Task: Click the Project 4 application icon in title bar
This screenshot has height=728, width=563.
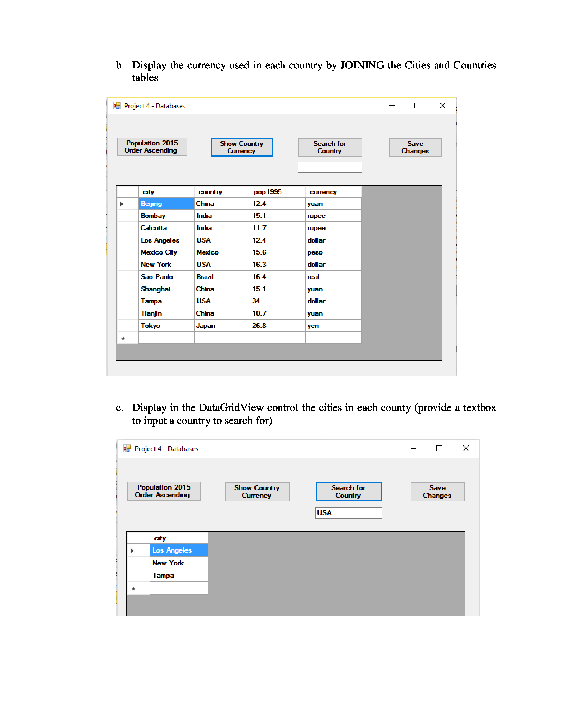Action: [x=118, y=106]
